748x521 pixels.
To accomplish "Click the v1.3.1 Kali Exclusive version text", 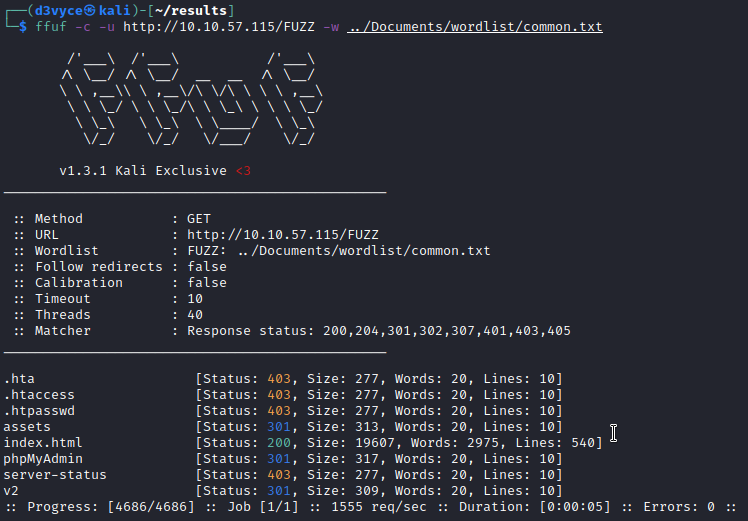I will click(143, 171).
